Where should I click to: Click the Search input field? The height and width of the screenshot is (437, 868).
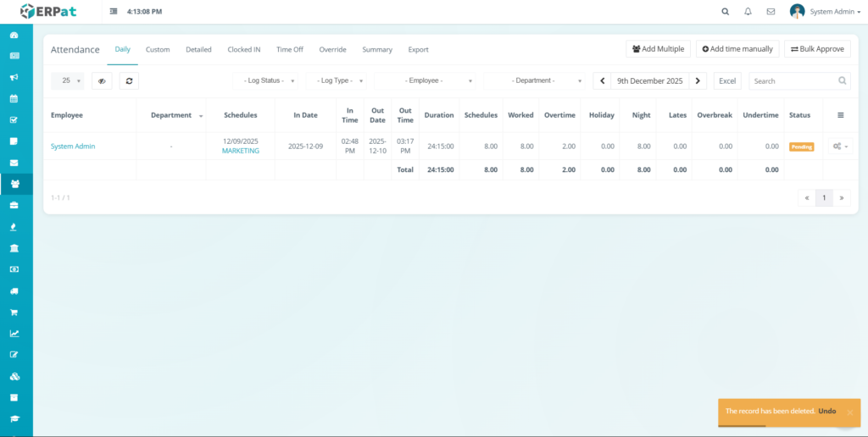point(792,80)
